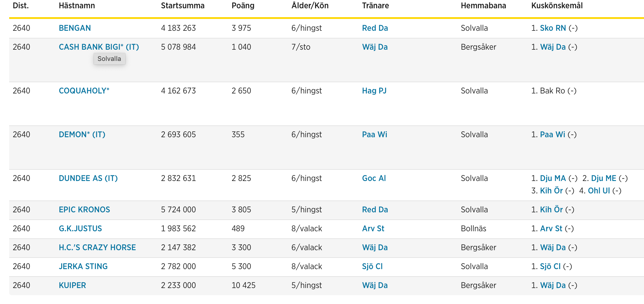The height and width of the screenshot is (304, 644).
Task: Click driver Dju ME link
Action: [x=604, y=178]
